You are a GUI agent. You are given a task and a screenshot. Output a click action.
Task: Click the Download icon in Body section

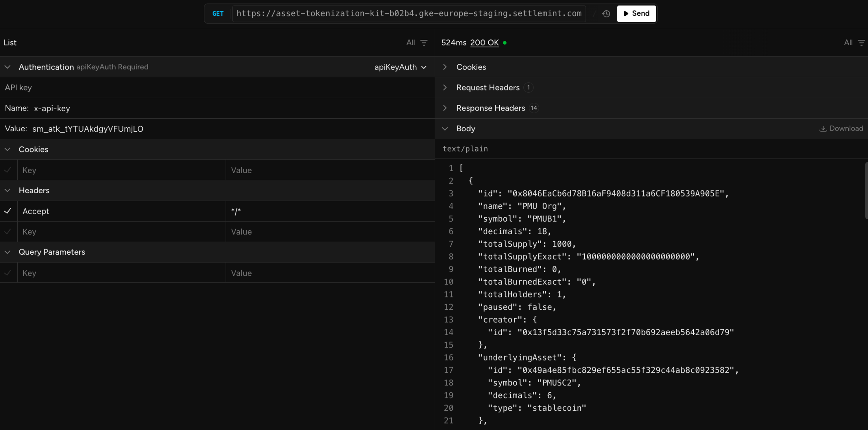pyautogui.click(x=823, y=128)
